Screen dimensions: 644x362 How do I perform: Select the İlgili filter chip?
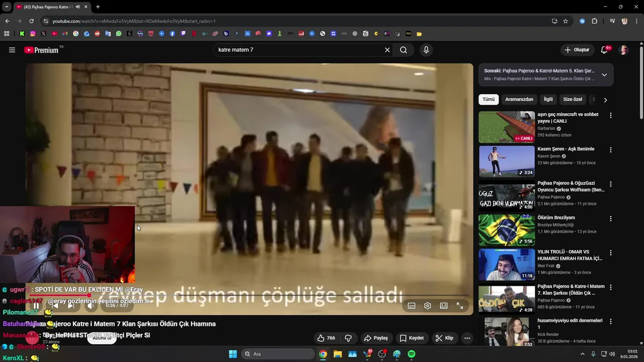pyautogui.click(x=548, y=100)
